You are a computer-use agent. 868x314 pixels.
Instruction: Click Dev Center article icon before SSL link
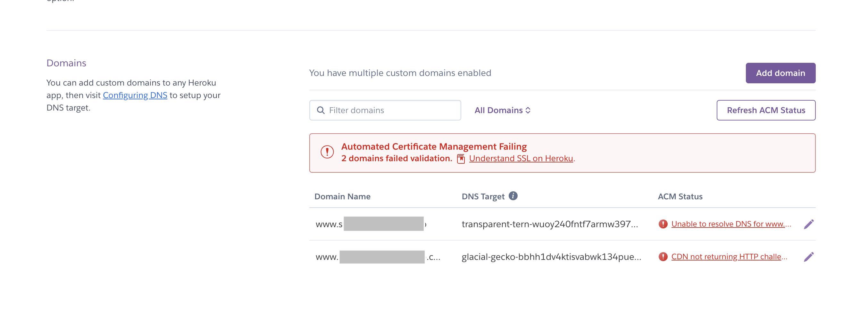tap(461, 159)
